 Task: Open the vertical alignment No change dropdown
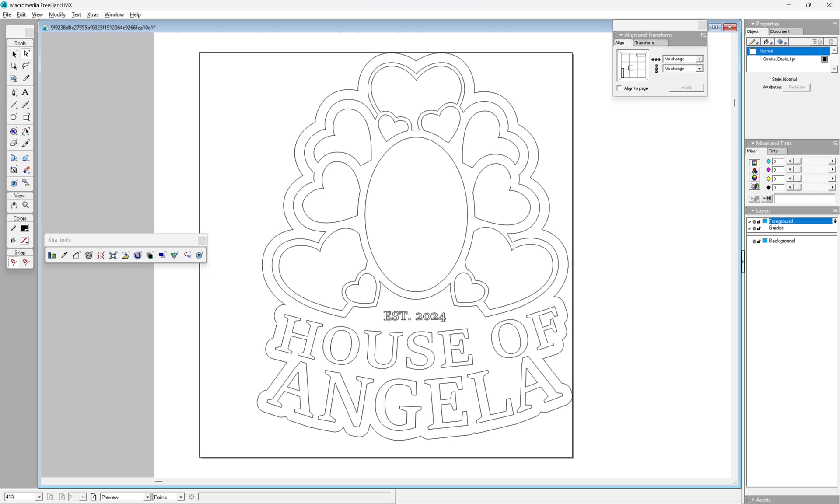(699, 69)
